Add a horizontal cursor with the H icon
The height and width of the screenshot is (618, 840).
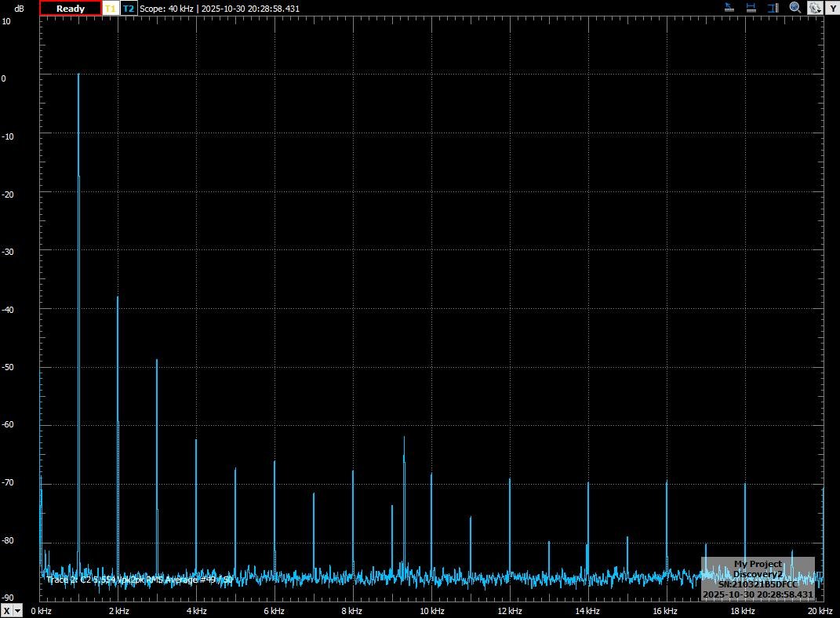click(x=751, y=8)
